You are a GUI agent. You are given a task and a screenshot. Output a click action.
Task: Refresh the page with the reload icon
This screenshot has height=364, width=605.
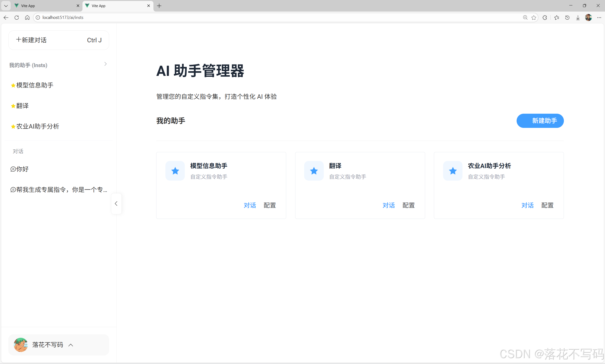pyautogui.click(x=17, y=17)
